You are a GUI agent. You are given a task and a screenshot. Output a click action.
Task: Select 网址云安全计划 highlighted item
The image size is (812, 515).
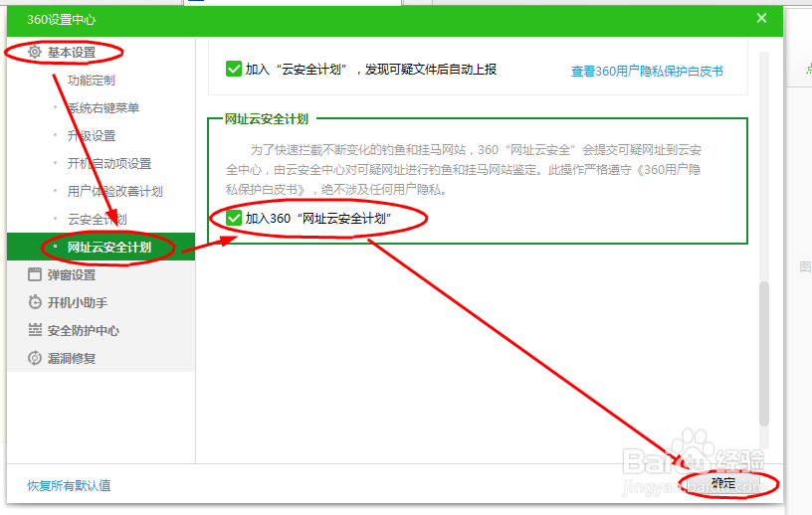101,247
